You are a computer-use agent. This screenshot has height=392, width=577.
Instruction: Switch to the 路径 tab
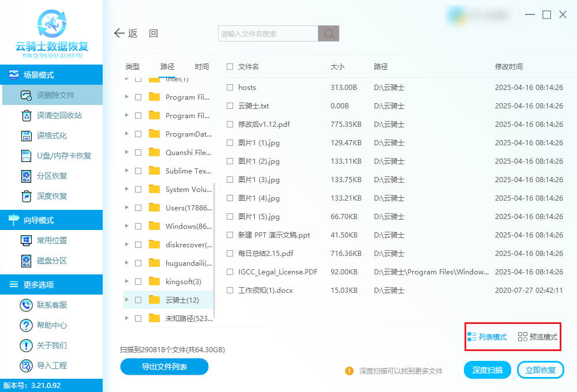click(167, 66)
